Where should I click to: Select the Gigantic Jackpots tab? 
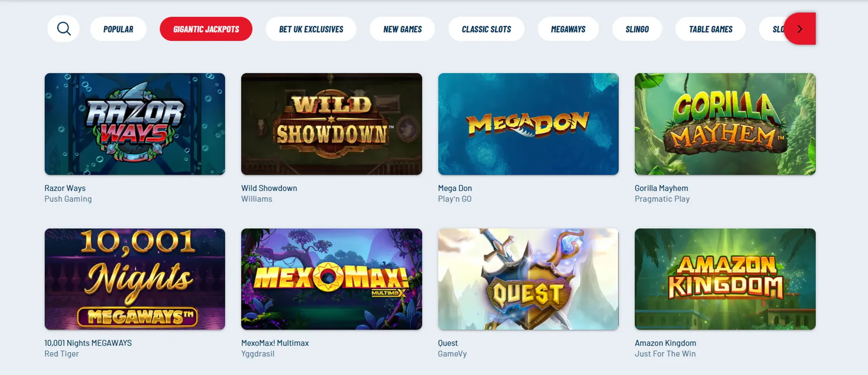click(206, 29)
